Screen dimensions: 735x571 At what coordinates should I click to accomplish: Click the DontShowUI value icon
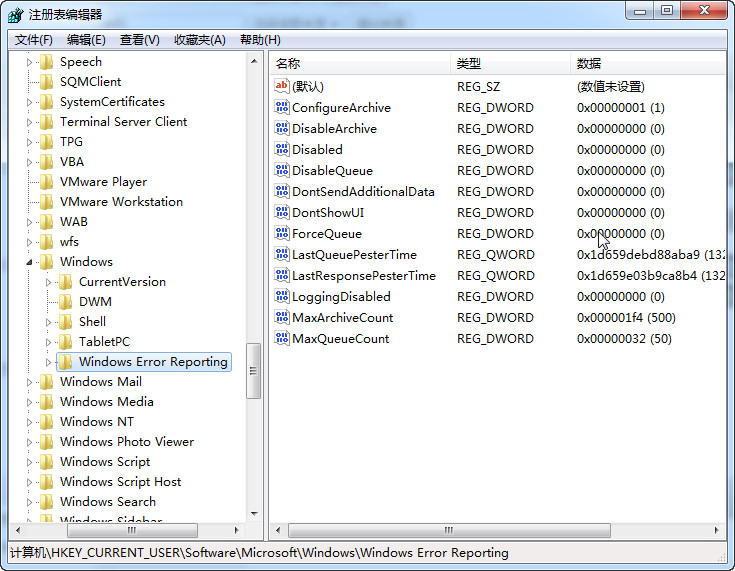click(x=282, y=212)
